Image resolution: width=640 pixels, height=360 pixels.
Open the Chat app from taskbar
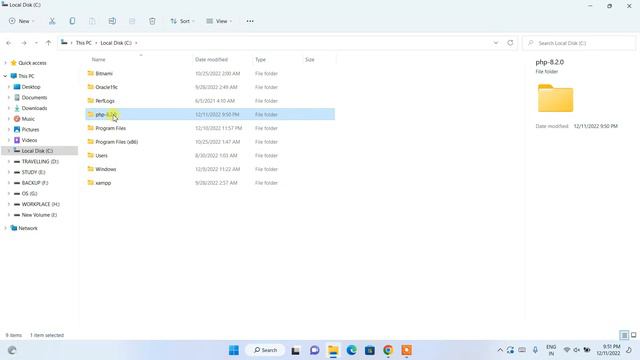tap(314, 350)
